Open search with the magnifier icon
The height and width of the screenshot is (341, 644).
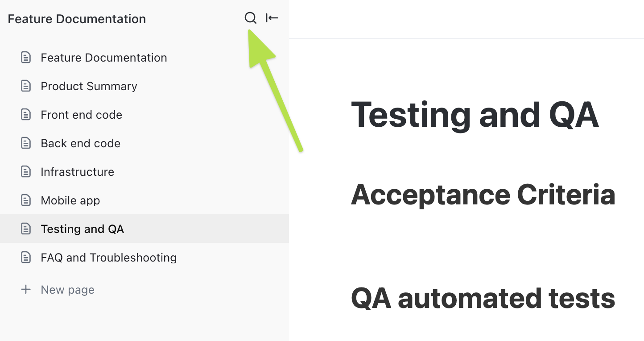(x=250, y=18)
